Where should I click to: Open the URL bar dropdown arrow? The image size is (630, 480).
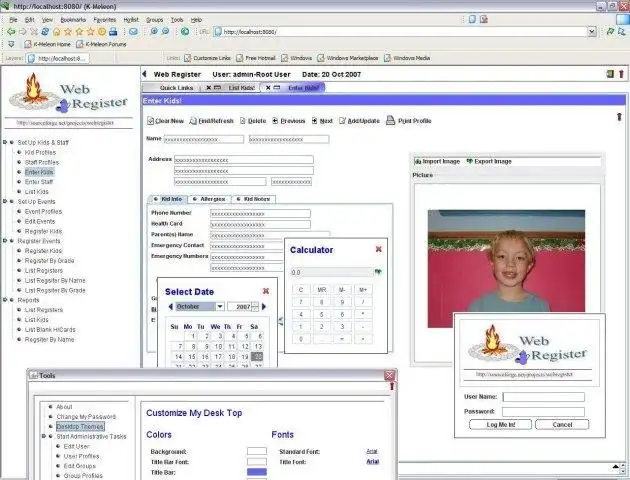coord(592,31)
